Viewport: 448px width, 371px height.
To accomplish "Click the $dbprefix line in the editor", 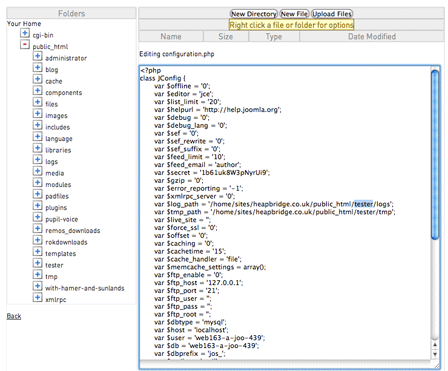I will point(190,354).
